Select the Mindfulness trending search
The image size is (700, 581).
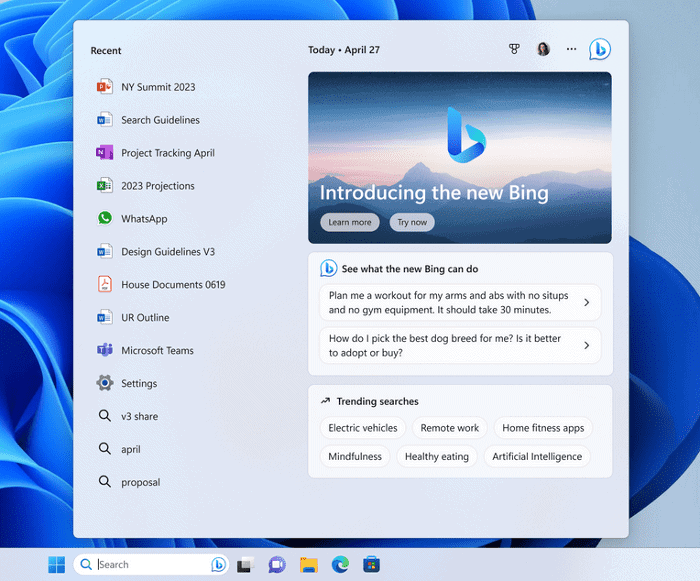(x=355, y=456)
